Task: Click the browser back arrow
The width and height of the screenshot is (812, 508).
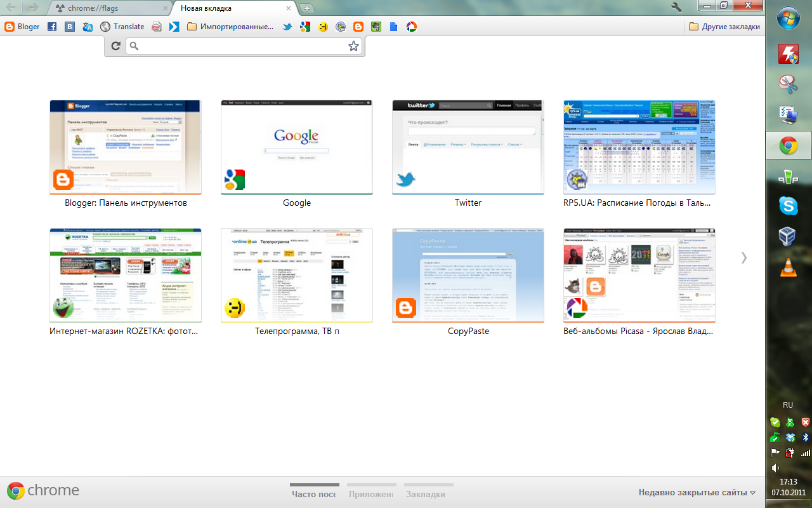Action: pos(12,8)
